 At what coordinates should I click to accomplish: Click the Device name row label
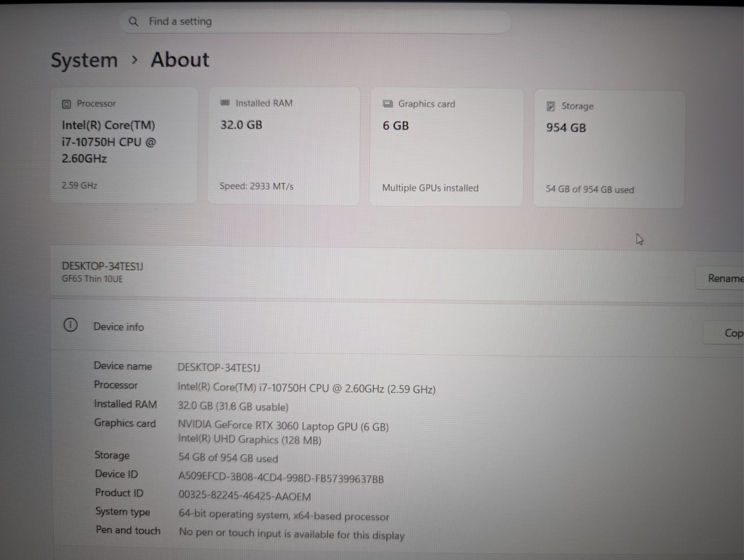tap(123, 366)
